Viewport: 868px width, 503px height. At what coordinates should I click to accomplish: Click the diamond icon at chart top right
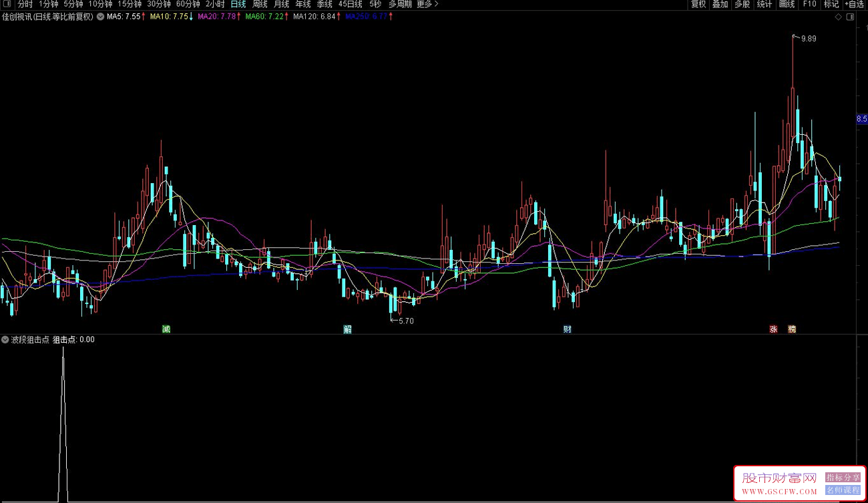(x=838, y=17)
